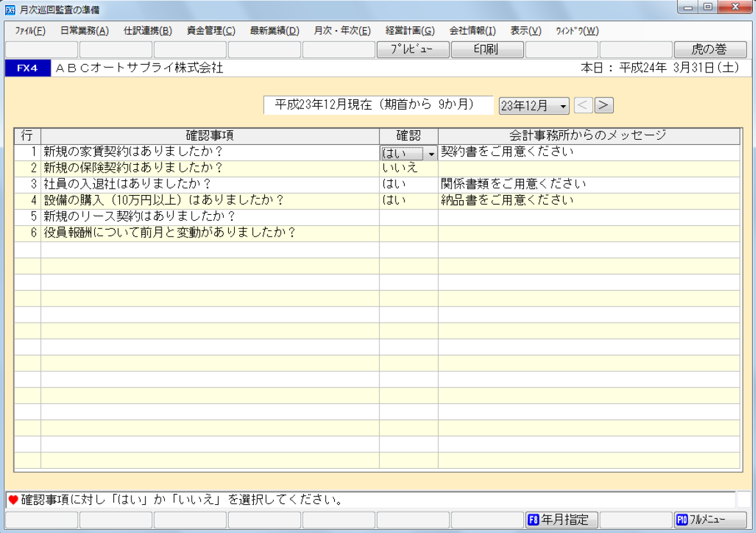The height and width of the screenshot is (533, 756).
Task: Go to the next month arrow button
Action: pos(604,105)
